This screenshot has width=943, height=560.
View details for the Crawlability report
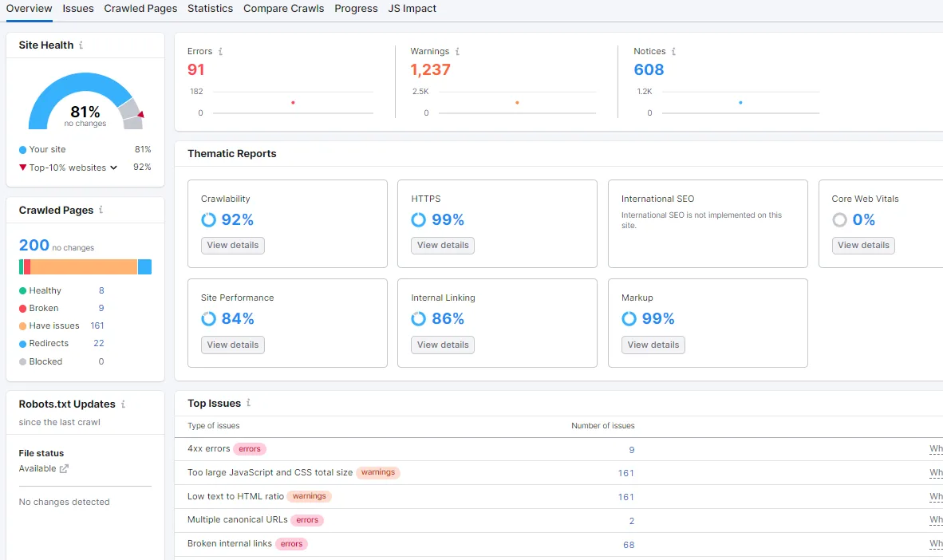(x=232, y=246)
